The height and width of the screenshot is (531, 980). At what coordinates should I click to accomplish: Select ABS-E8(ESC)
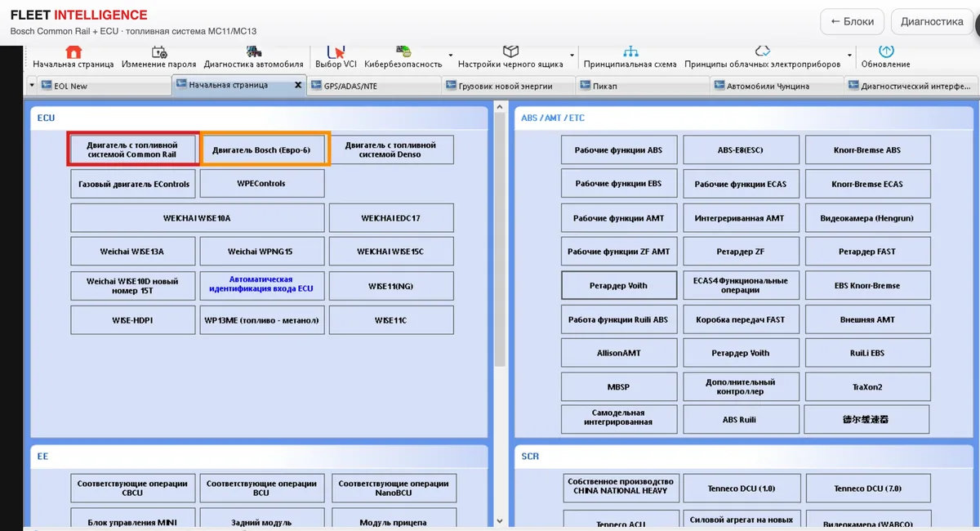pos(741,150)
